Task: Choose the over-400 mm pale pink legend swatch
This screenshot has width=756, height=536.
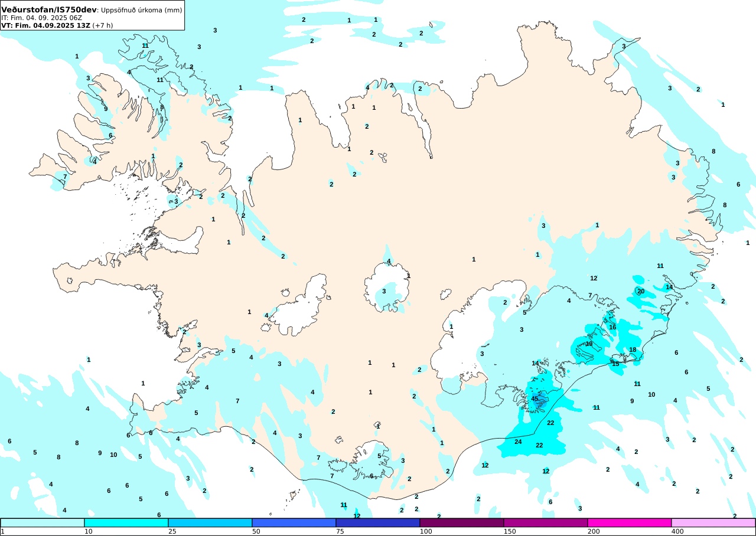Action: pyautogui.click(x=713, y=522)
